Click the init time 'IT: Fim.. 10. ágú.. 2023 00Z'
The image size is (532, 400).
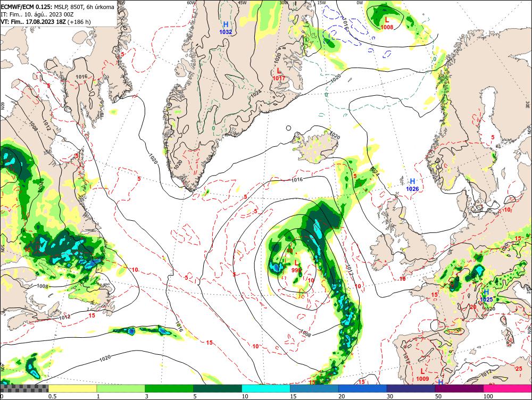click(x=37, y=14)
